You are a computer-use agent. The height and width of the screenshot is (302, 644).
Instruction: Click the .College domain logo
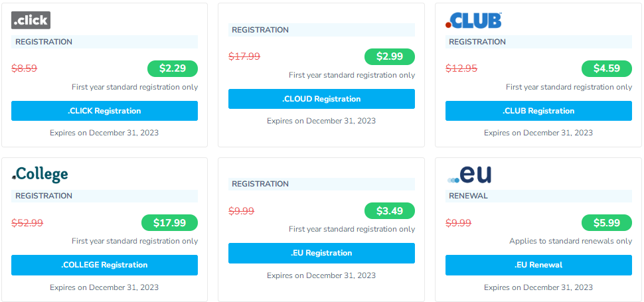(x=40, y=174)
